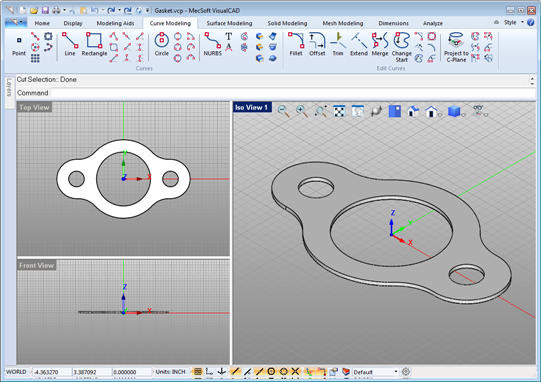
Task: Click the Fillet curve tool
Action: click(x=296, y=44)
